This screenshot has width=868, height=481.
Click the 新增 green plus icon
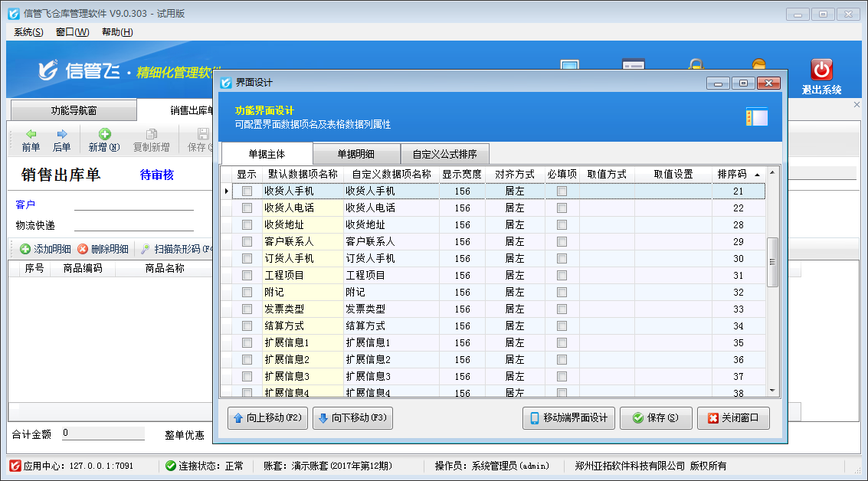(x=104, y=134)
